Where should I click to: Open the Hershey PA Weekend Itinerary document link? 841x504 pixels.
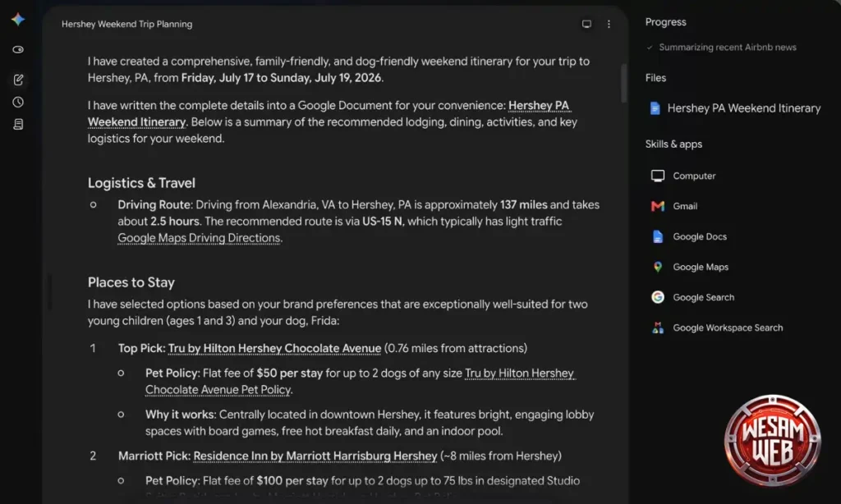pyautogui.click(x=329, y=113)
